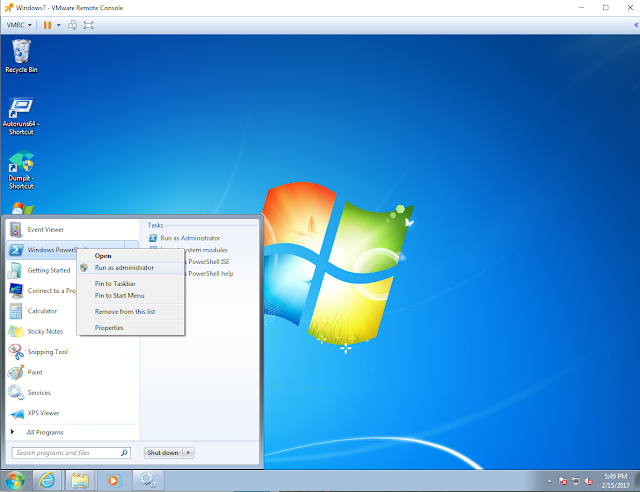Open the Recycle Bin desktop icon
Image resolution: width=640 pixels, height=492 pixels.
tap(21, 56)
